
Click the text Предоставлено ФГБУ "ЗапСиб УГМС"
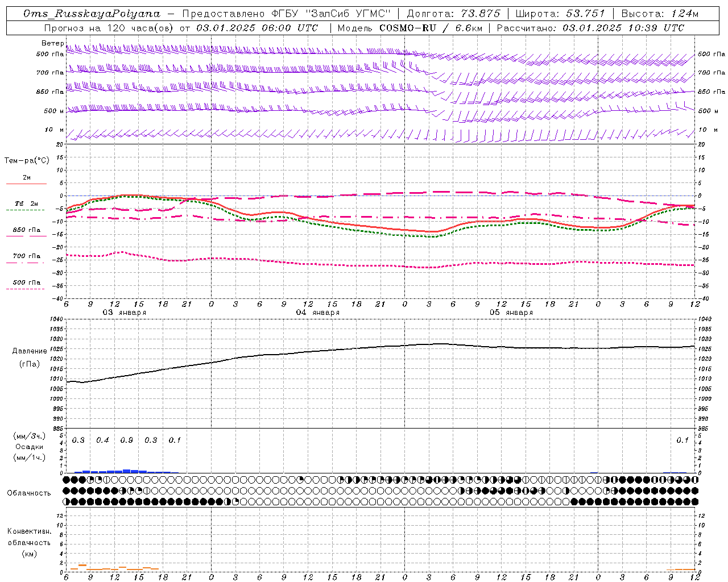(x=287, y=14)
